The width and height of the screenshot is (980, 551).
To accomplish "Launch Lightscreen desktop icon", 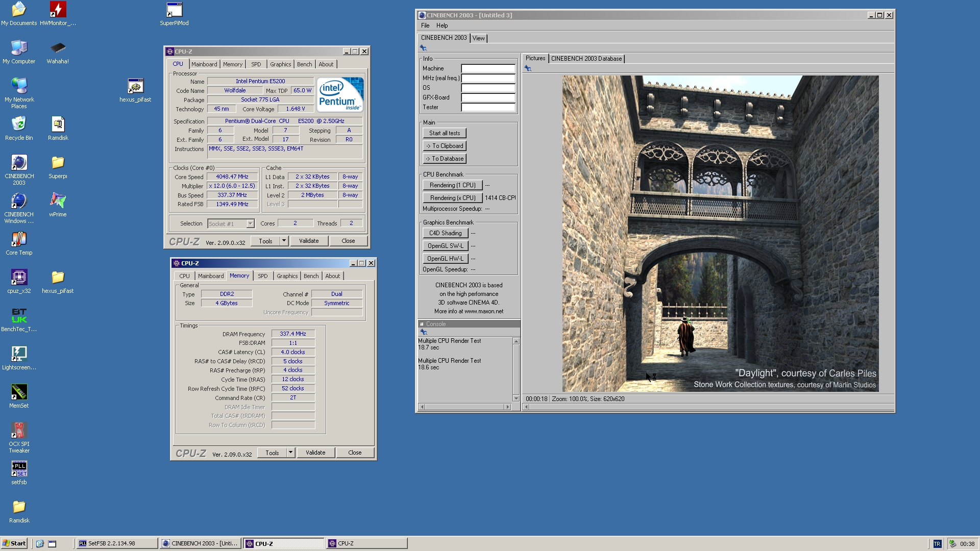I will (x=19, y=358).
